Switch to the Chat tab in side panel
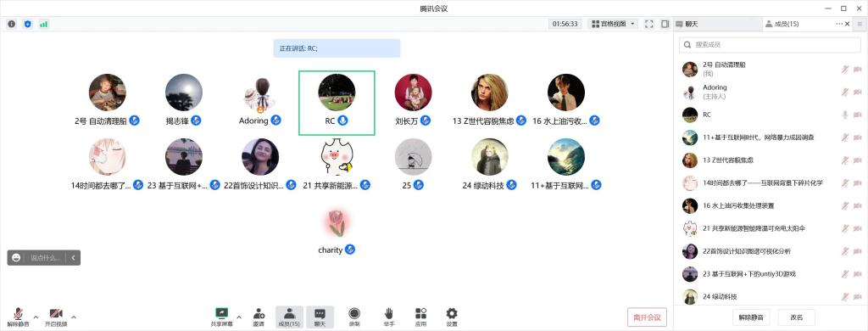 (x=687, y=24)
